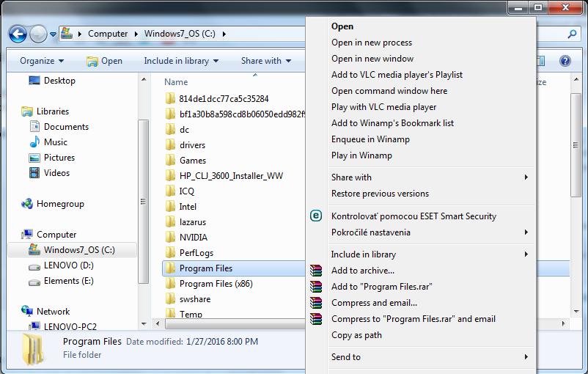
Task: Choose Open in new process
Action: click(x=372, y=43)
